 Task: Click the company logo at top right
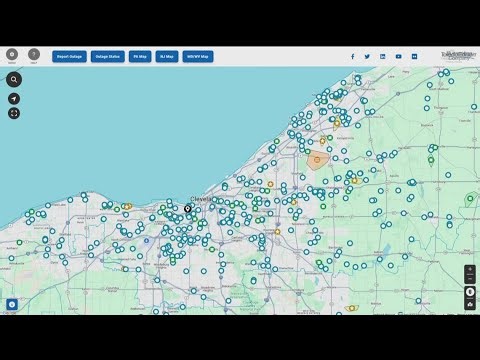(x=459, y=56)
